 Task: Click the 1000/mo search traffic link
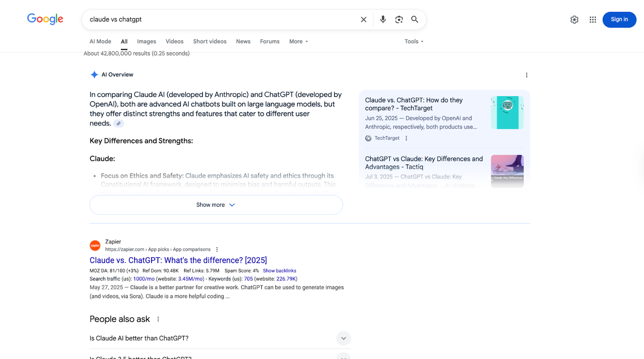144,279
